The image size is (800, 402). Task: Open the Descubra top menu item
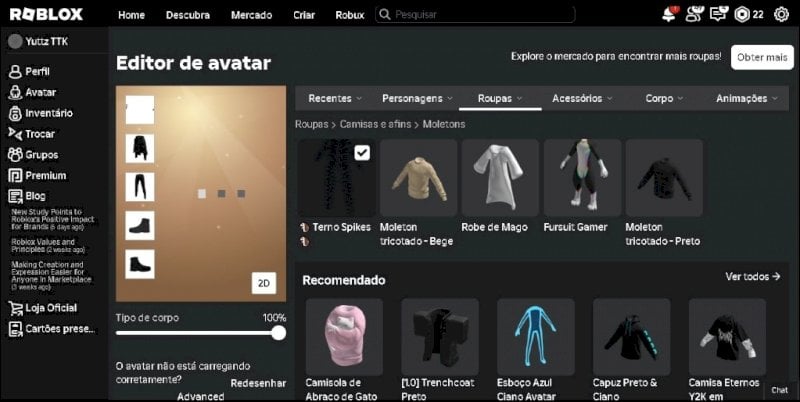[x=188, y=15]
